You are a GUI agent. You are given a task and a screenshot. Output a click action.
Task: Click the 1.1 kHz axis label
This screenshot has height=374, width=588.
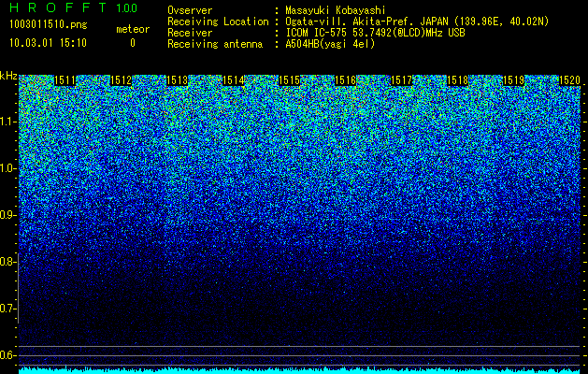click(7, 122)
